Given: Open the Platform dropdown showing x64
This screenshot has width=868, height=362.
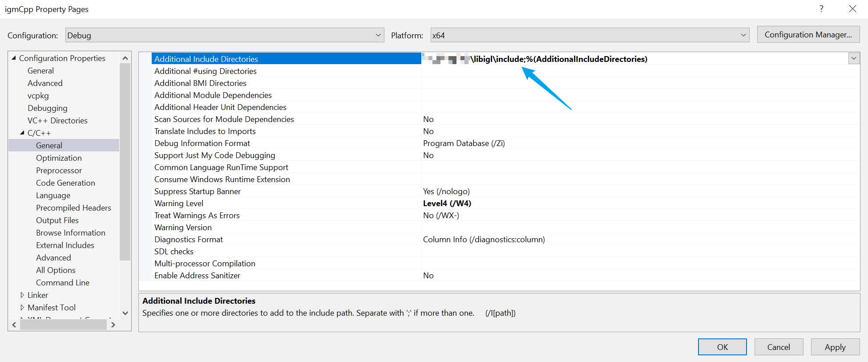Looking at the screenshot, I should 590,35.
